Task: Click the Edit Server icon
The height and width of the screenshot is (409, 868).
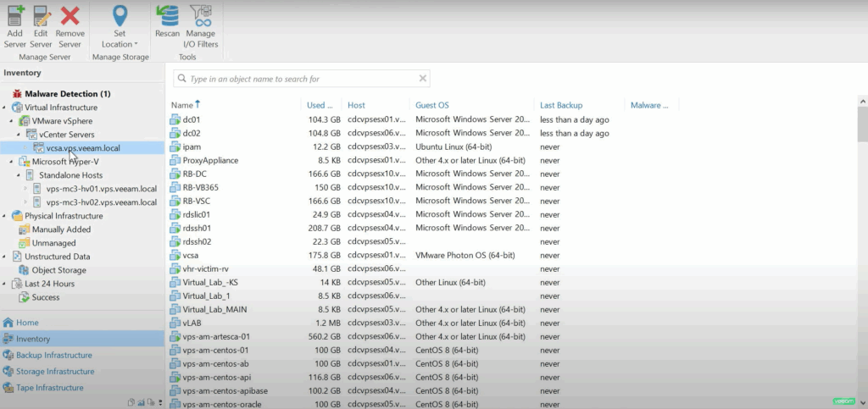Action: (x=41, y=16)
